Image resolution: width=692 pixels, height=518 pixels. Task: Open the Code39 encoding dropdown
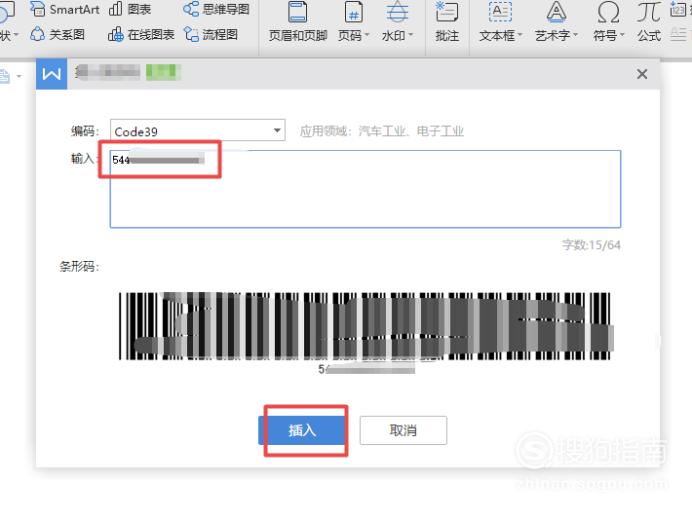(197, 130)
